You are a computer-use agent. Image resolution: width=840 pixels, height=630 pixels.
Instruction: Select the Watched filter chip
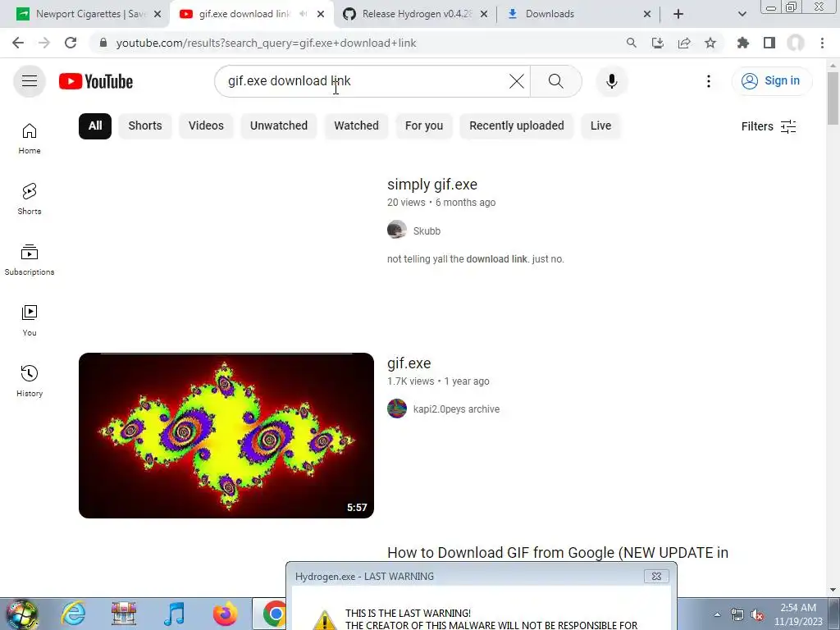click(356, 126)
